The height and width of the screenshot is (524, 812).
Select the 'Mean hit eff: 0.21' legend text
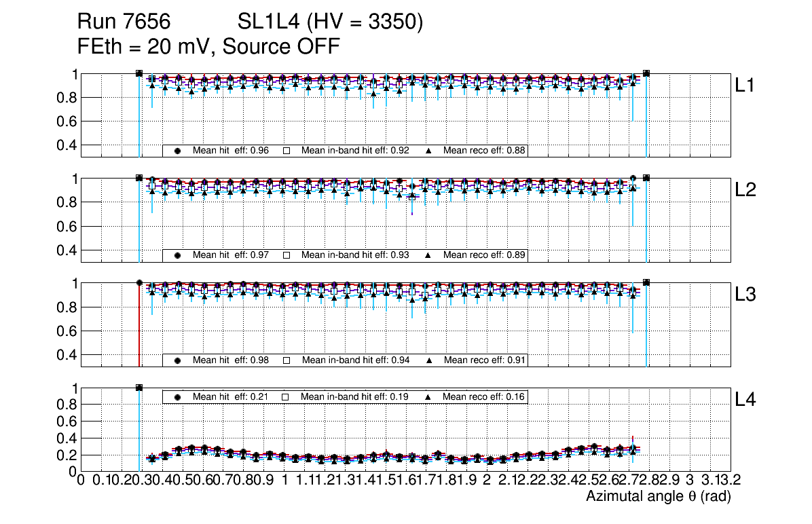[231, 396]
